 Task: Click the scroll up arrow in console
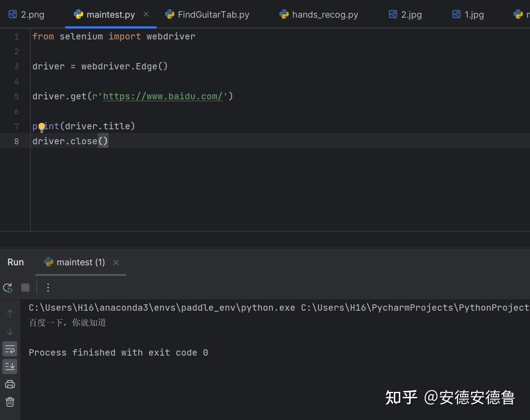coord(10,313)
